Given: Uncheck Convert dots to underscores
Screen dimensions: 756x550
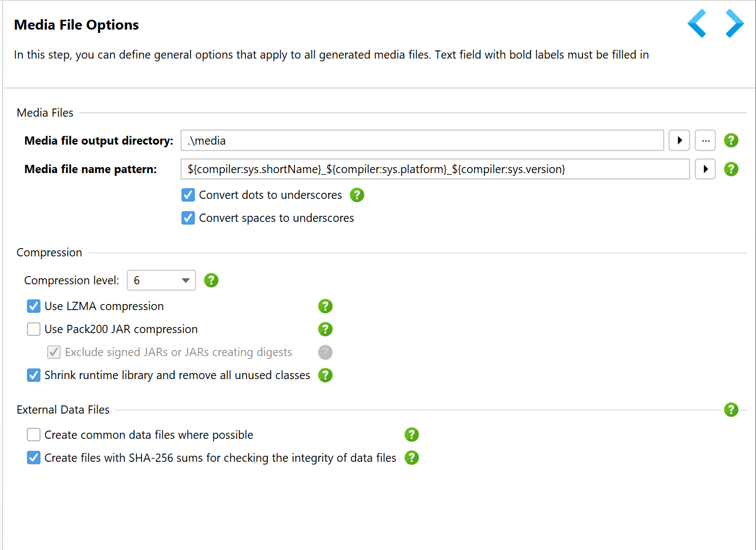Looking at the screenshot, I should pyautogui.click(x=188, y=194).
